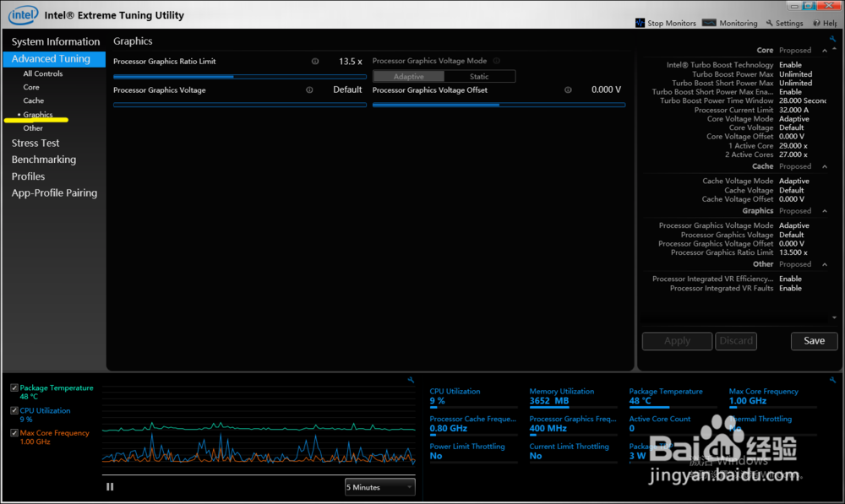Image resolution: width=845 pixels, height=504 pixels.
Task: Click Memory Utilization 3652 MB tile
Action: coord(574,398)
